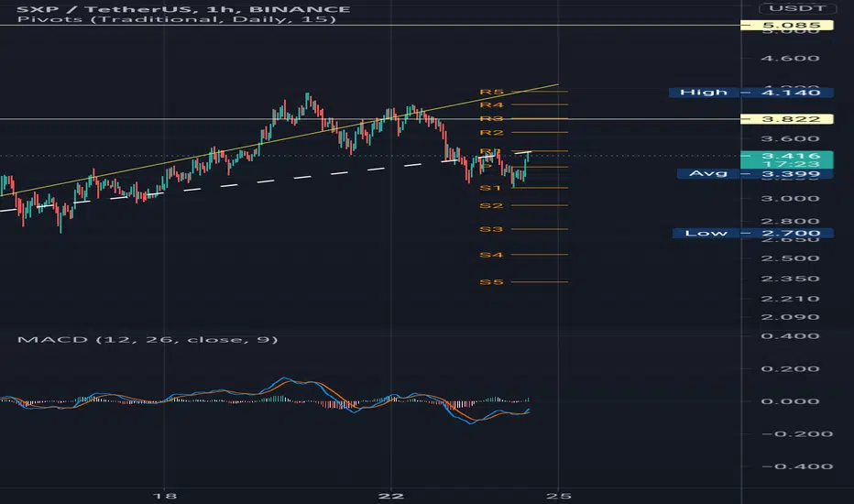
Task: Click the 3.822 horizontal line price label
Action: point(786,119)
